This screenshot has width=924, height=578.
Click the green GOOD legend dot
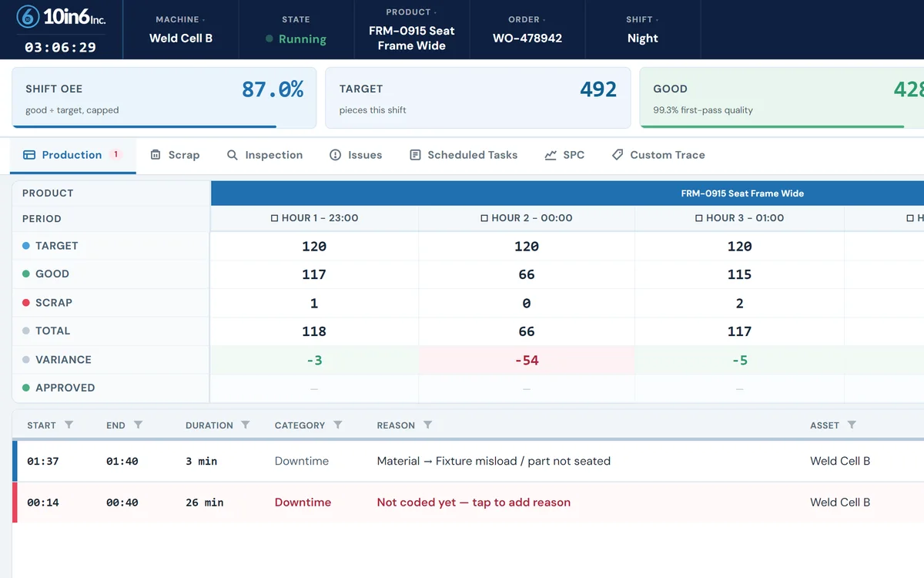26,274
